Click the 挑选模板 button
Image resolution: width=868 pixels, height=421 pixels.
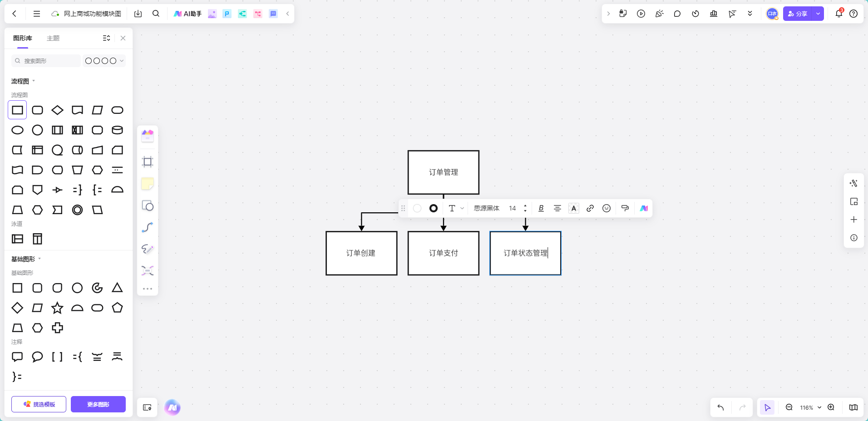39,404
